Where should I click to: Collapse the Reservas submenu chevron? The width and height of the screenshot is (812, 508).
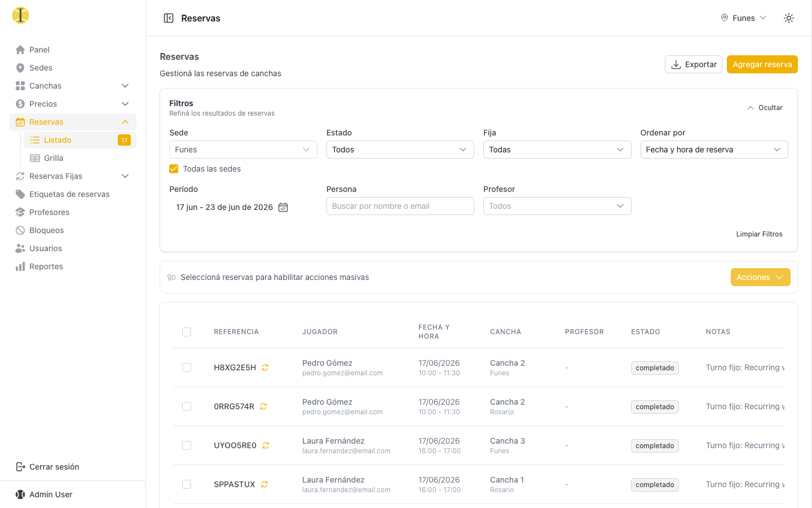pos(125,122)
